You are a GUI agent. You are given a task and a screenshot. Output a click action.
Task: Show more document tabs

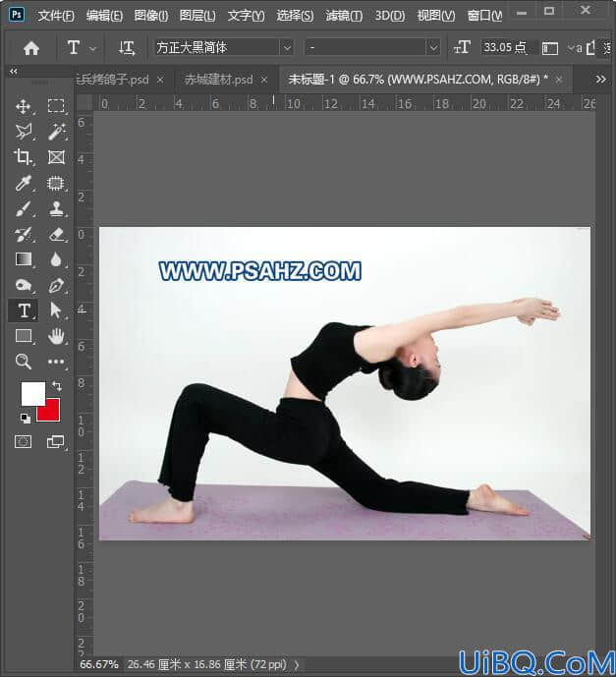[x=600, y=79]
